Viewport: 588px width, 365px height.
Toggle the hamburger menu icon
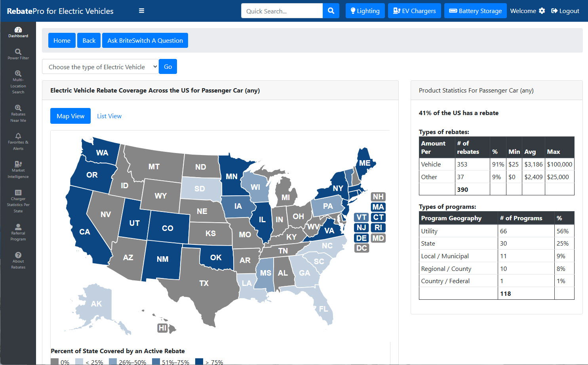click(141, 11)
